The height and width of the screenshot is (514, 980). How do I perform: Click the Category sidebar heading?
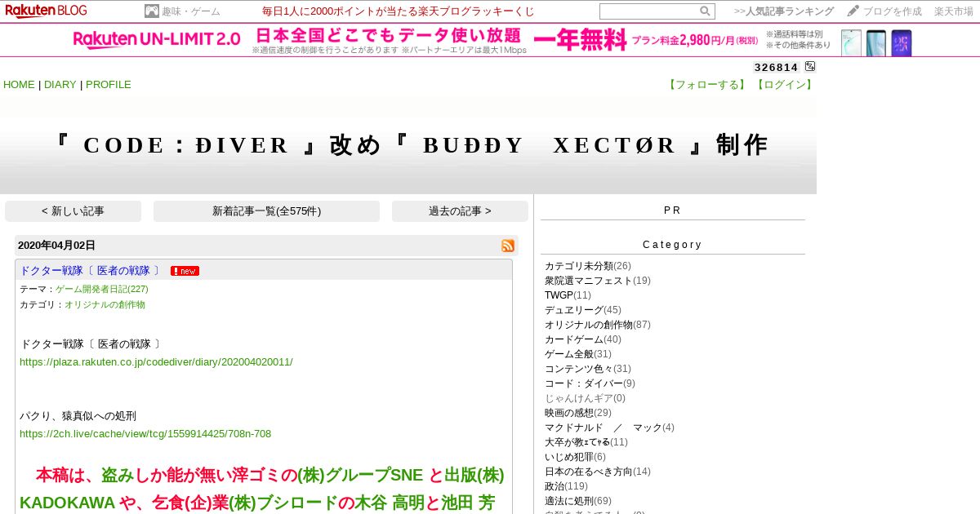pyautogui.click(x=673, y=245)
